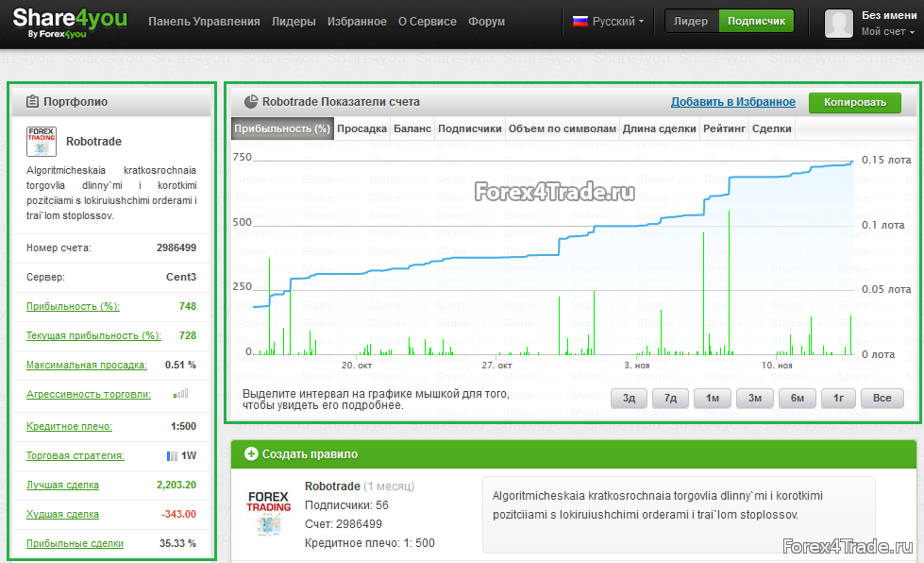Switch to Подписчик mode

click(756, 21)
